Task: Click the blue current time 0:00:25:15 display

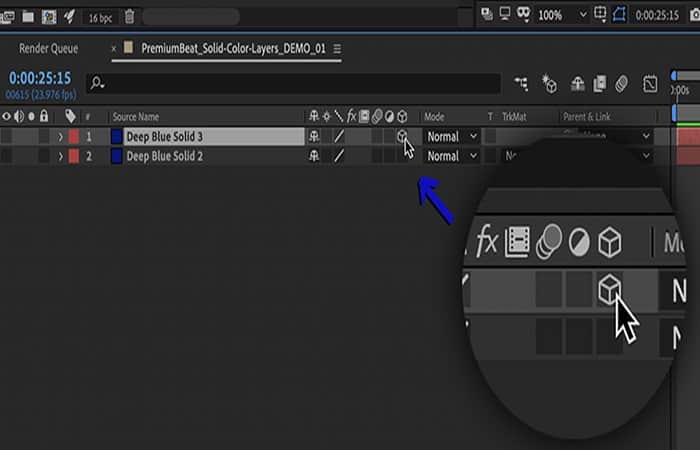Action: (40, 79)
